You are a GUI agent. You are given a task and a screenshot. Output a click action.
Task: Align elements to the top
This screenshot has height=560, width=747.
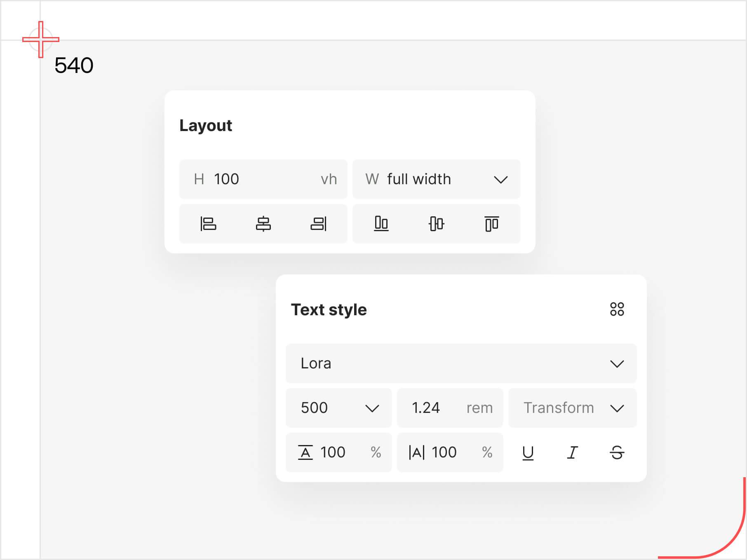click(491, 224)
